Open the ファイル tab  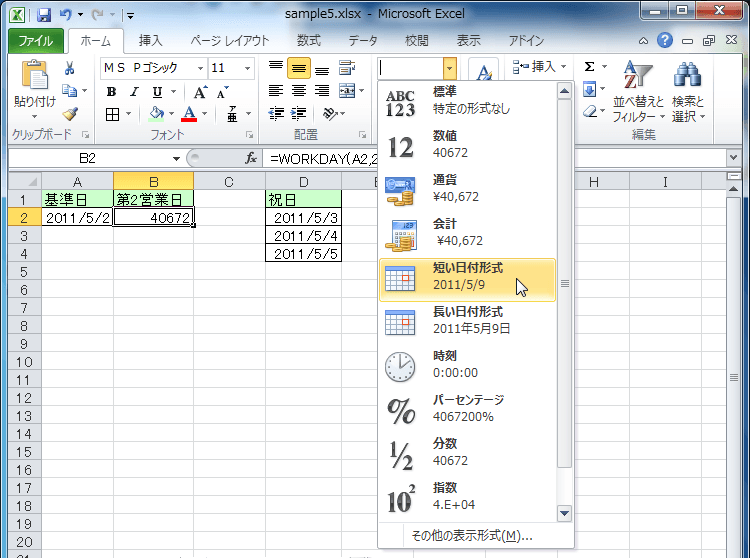36,41
